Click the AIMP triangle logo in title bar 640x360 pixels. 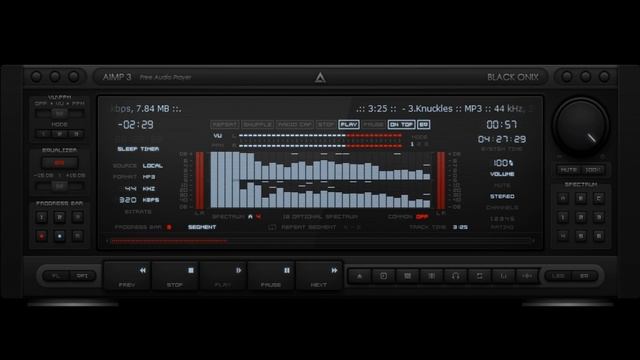[320, 77]
